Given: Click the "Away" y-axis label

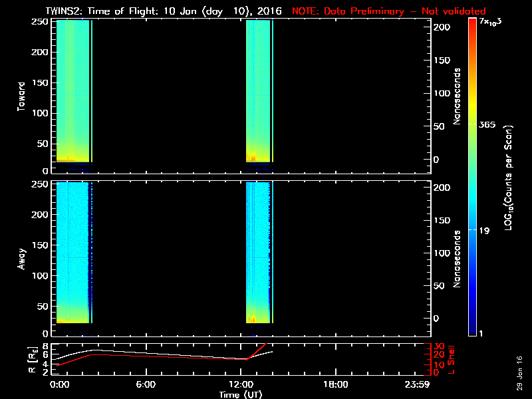Looking at the screenshot, I should [21, 258].
